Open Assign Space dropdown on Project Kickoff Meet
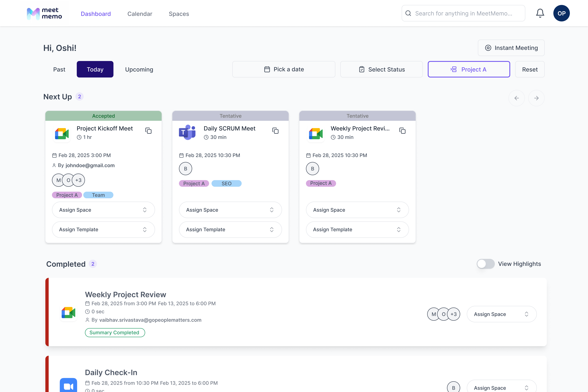Viewport: 588px width, 392px height. point(103,210)
